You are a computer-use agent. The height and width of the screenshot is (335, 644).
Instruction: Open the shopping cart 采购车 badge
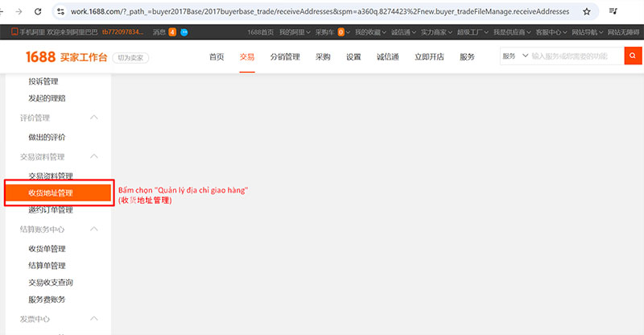point(341,32)
